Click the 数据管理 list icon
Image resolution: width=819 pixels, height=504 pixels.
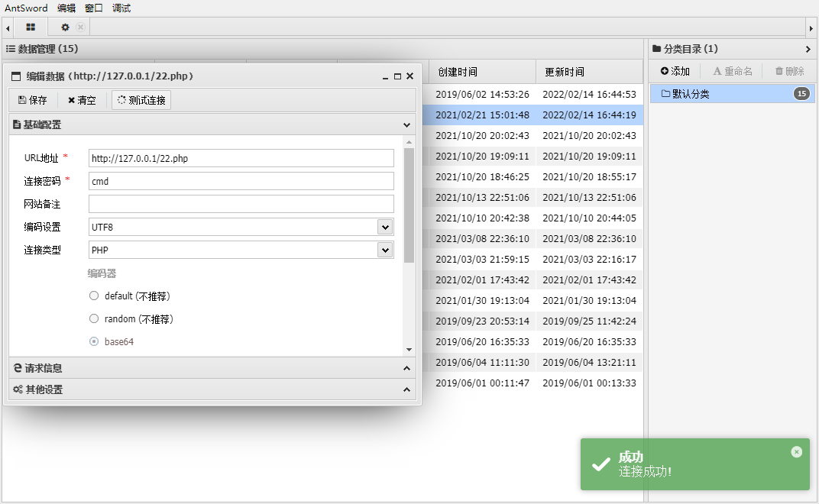(11, 49)
